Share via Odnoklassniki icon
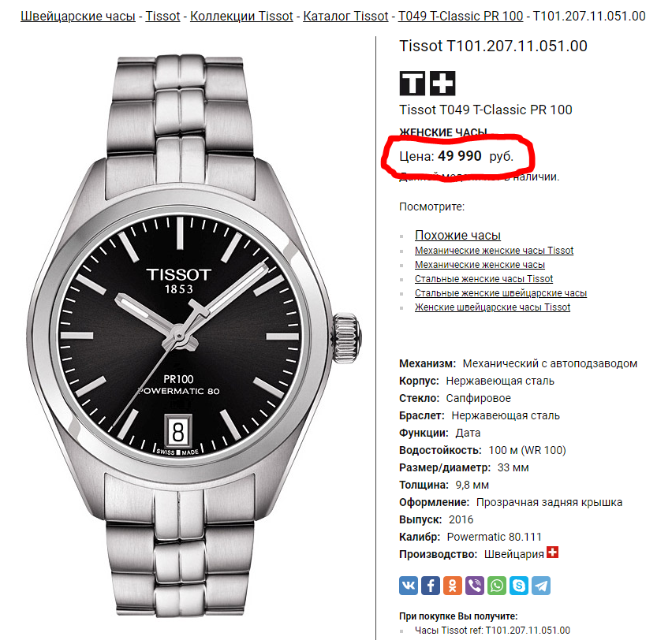This screenshot has height=640, width=672. click(453, 586)
